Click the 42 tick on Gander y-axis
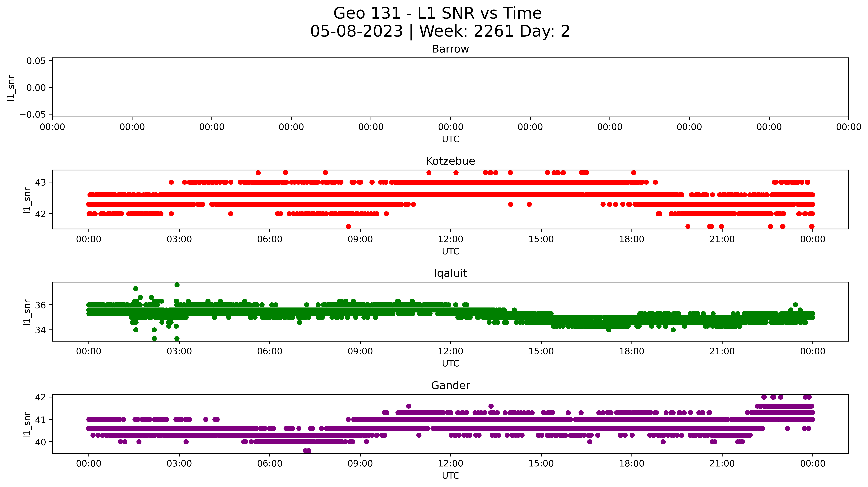 [x=40, y=397]
